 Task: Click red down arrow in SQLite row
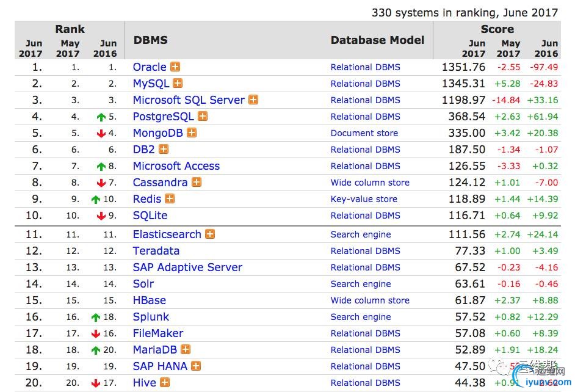pos(101,216)
